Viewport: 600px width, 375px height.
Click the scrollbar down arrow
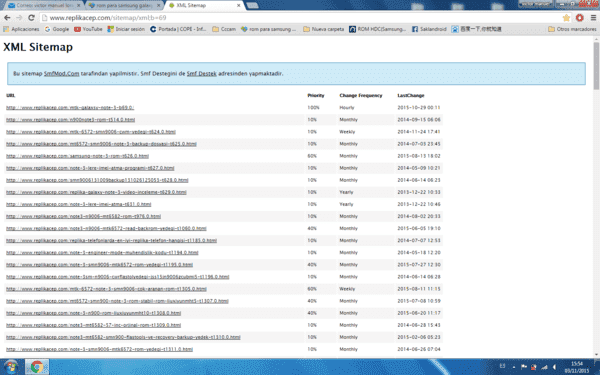click(596, 355)
